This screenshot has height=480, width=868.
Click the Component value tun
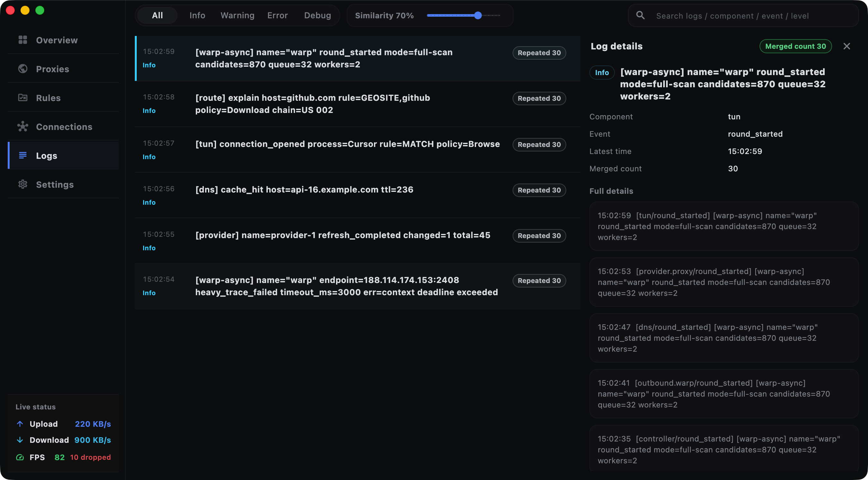pyautogui.click(x=734, y=116)
